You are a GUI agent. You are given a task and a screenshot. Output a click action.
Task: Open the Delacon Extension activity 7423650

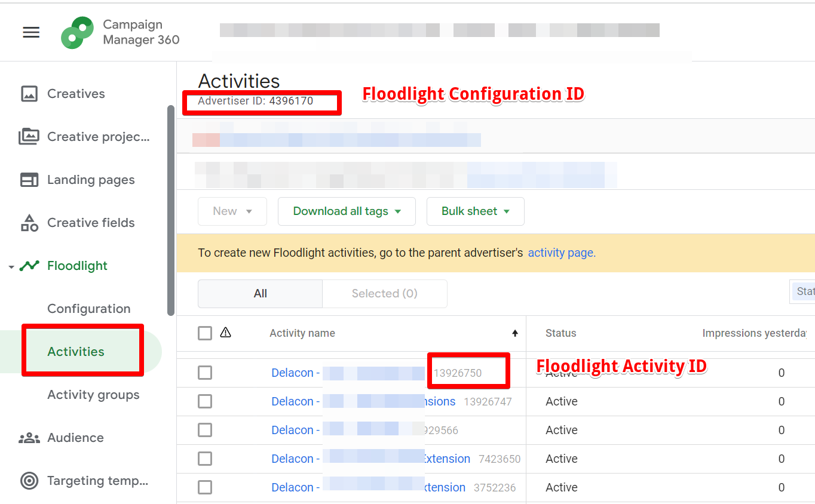pos(370,459)
